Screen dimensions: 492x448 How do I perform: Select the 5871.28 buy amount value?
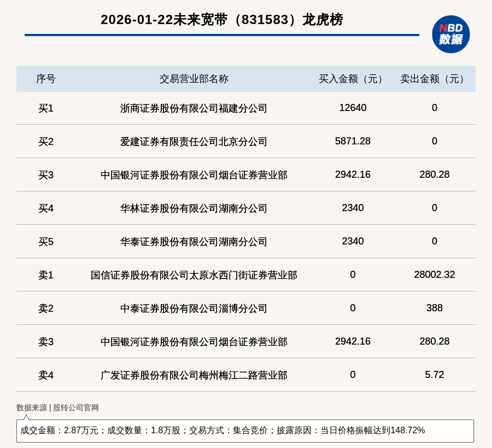pyautogui.click(x=353, y=141)
